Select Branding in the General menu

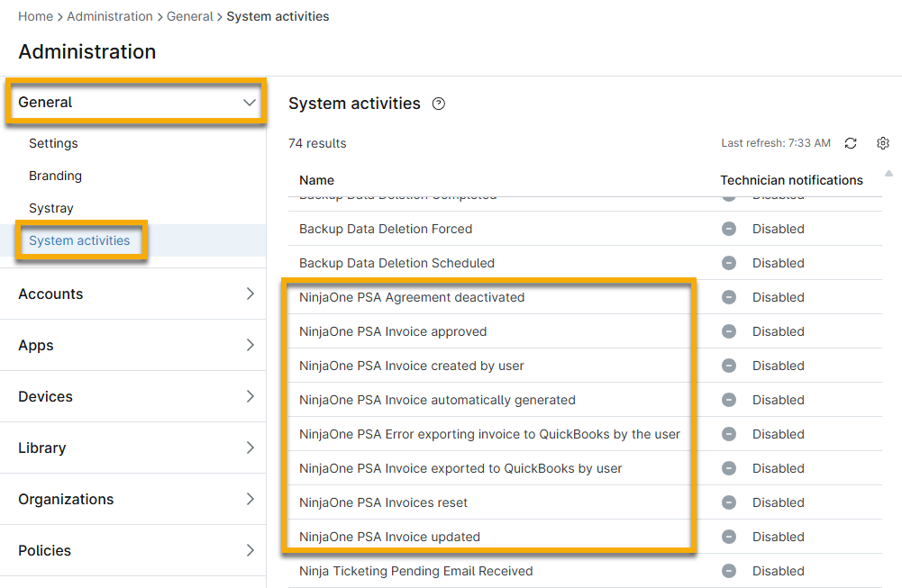click(55, 176)
